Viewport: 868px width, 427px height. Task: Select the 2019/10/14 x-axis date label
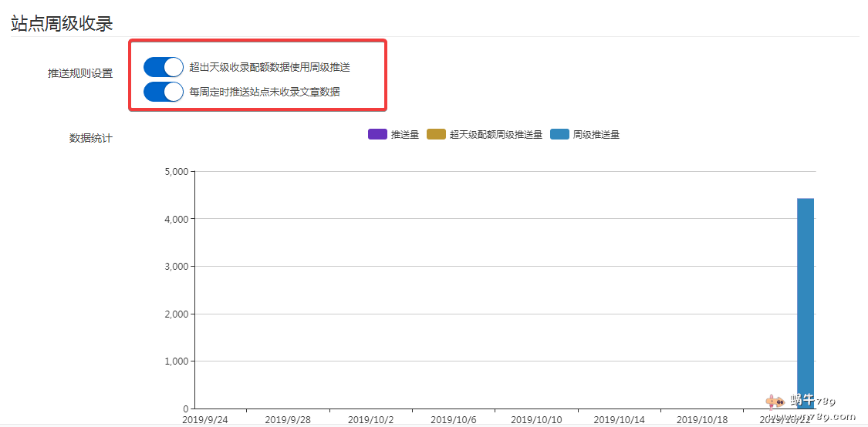pos(619,419)
